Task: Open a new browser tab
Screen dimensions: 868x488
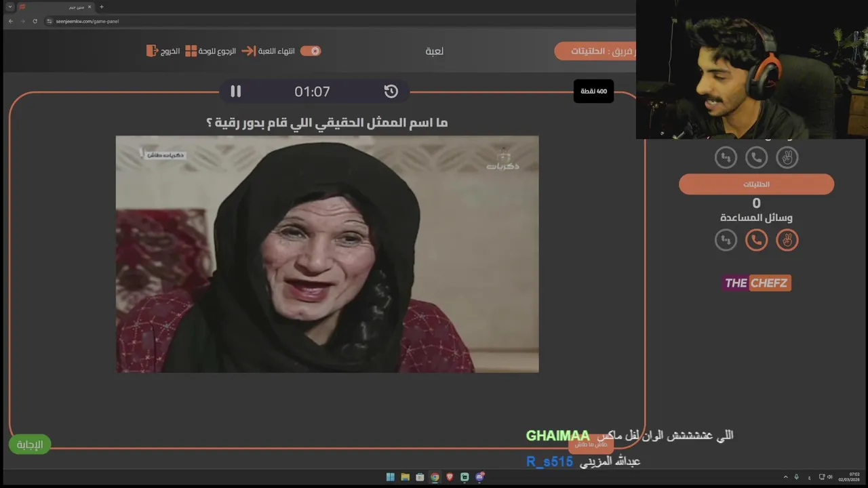Action: tap(101, 7)
